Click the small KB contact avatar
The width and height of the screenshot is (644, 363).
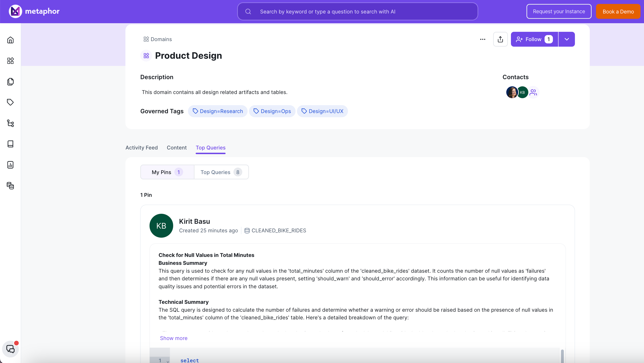point(522,92)
